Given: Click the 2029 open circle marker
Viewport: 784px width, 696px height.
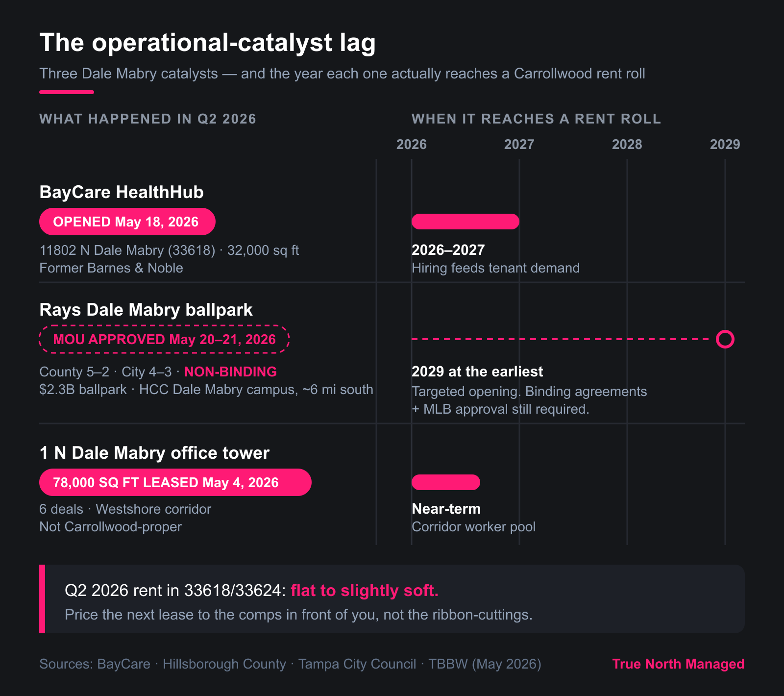Looking at the screenshot, I should [x=725, y=339].
